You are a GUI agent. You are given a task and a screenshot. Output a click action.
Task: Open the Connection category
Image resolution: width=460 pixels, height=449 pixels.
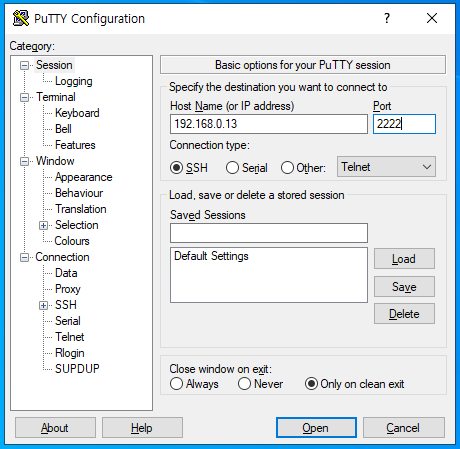point(62,257)
